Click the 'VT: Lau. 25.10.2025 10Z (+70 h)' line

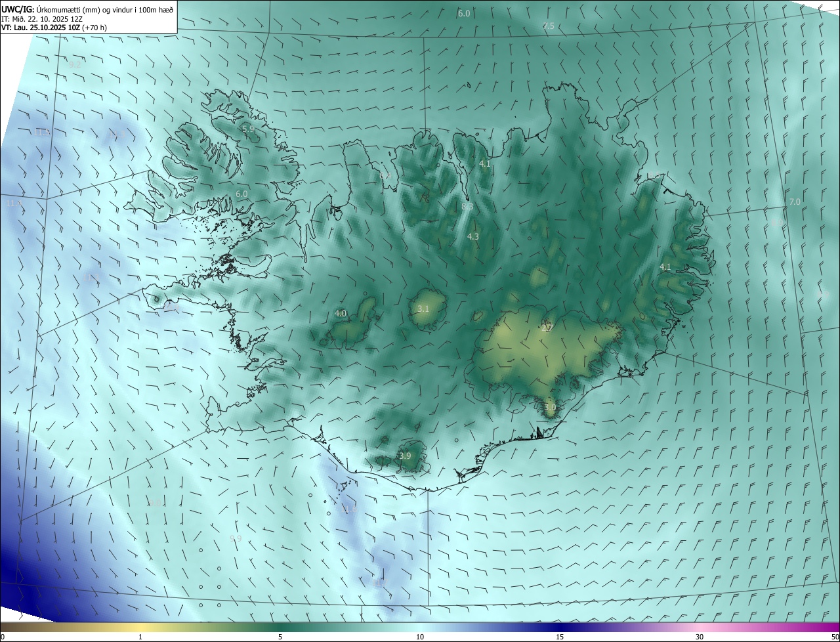pos(54,28)
